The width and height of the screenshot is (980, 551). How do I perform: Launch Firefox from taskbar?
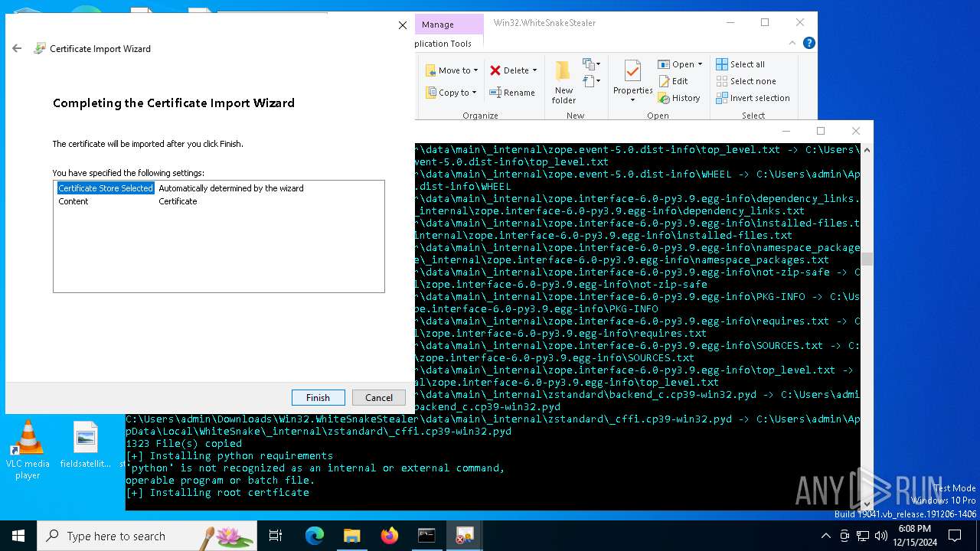pyautogui.click(x=390, y=536)
